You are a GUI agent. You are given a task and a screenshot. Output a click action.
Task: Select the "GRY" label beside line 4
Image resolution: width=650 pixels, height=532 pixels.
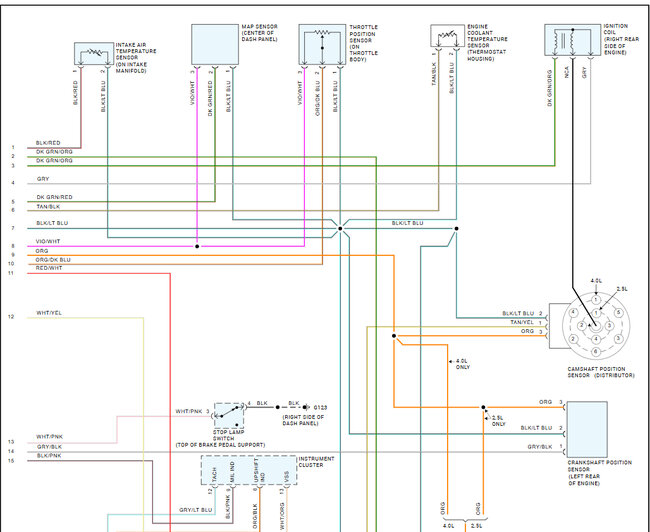(43, 179)
